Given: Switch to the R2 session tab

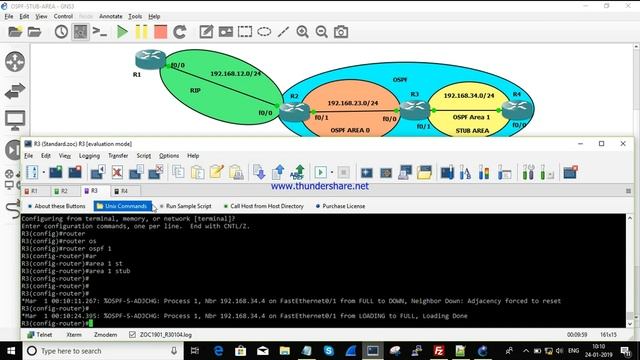Looking at the screenshot, I should pos(64,191).
